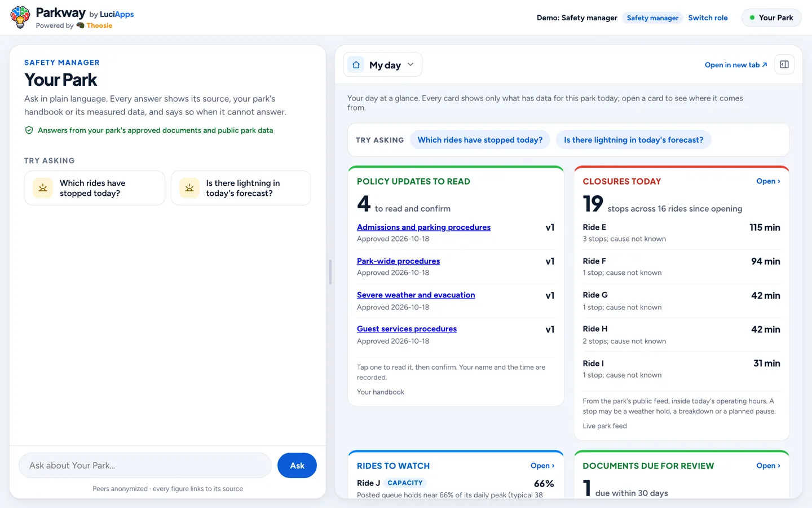Click the v1 version for Admissions and parking

coord(550,227)
